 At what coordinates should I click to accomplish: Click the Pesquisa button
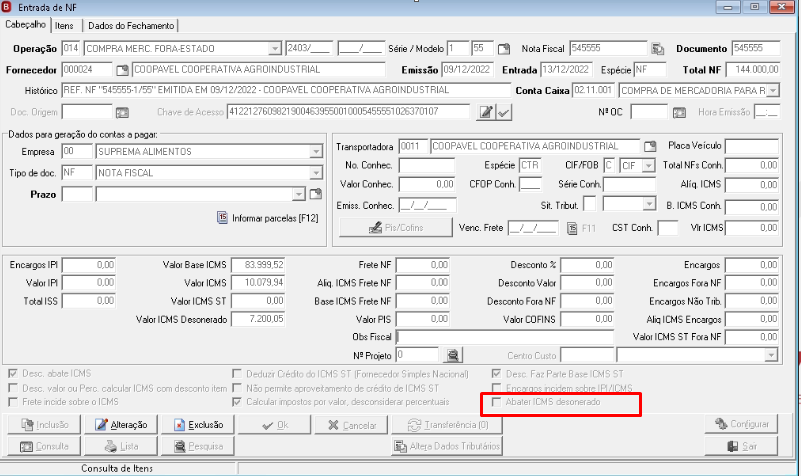pos(198,446)
